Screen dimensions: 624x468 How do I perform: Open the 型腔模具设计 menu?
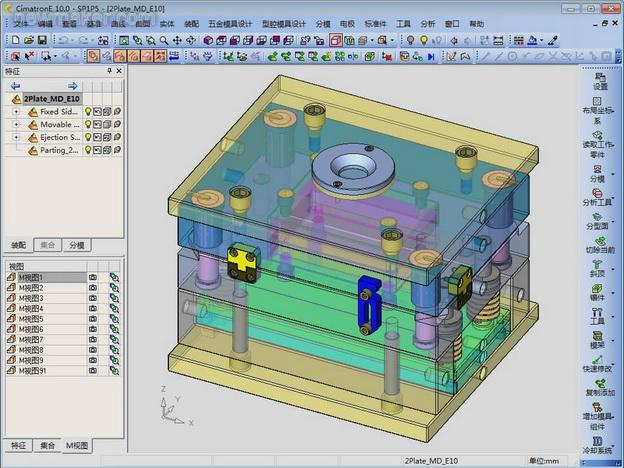(284, 24)
